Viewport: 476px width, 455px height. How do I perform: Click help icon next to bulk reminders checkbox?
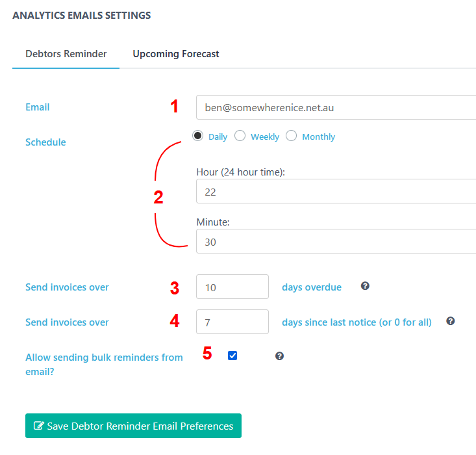pos(279,356)
